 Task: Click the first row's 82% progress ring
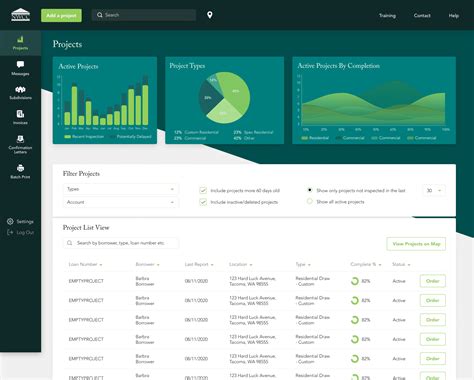click(x=355, y=281)
